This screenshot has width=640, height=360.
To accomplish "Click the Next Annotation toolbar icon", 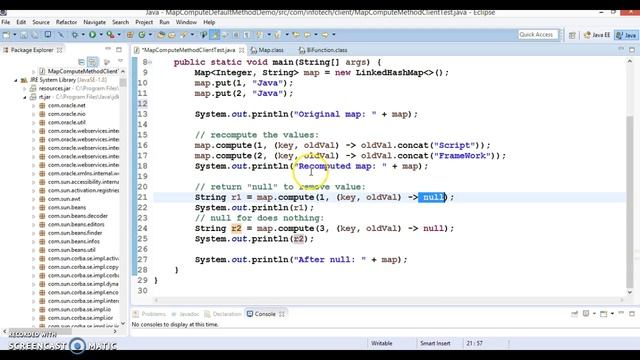I will pyautogui.click(x=259, y=35).
